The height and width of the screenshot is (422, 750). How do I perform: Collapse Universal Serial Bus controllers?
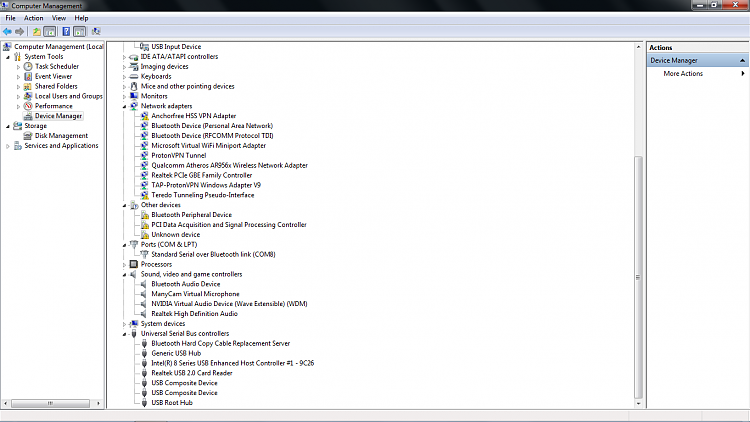(x=124, y=334)
